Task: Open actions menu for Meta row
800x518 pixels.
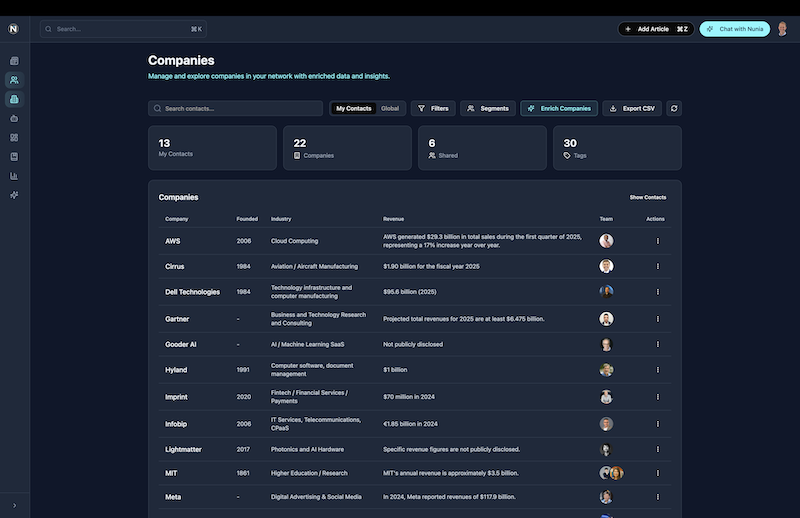Action: pyautogui.click(x=658, y=497)
